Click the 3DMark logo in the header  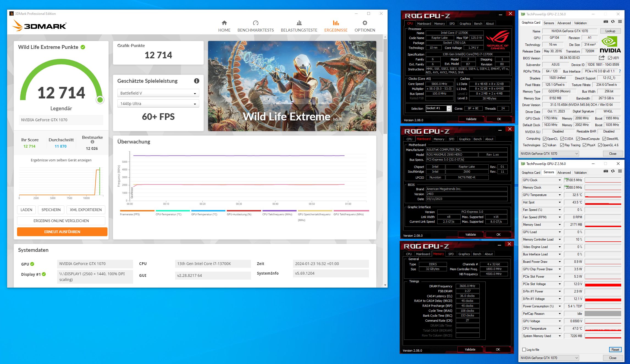[x=39, y=26]
